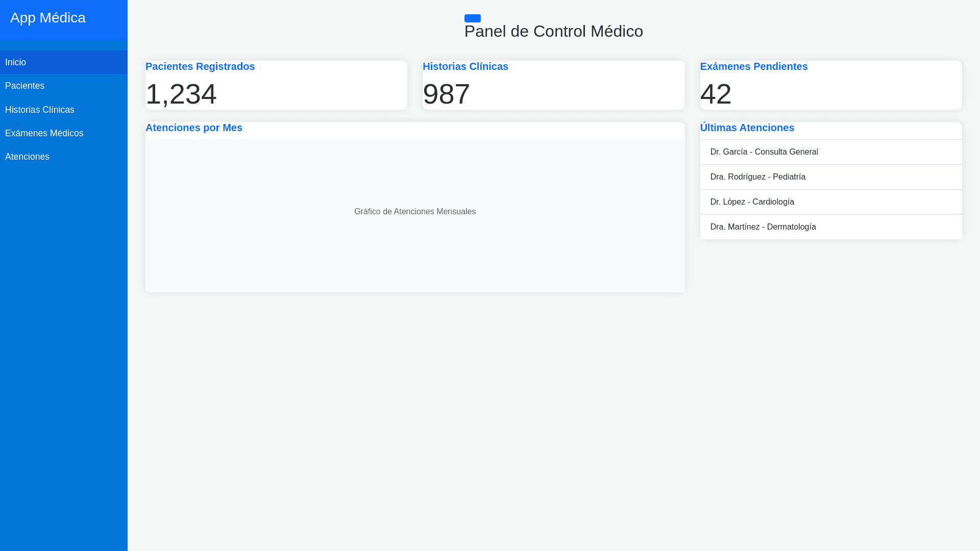Click the 1,234 patients count
This screenshot has height=551, width=980.
tap(181, 94)
